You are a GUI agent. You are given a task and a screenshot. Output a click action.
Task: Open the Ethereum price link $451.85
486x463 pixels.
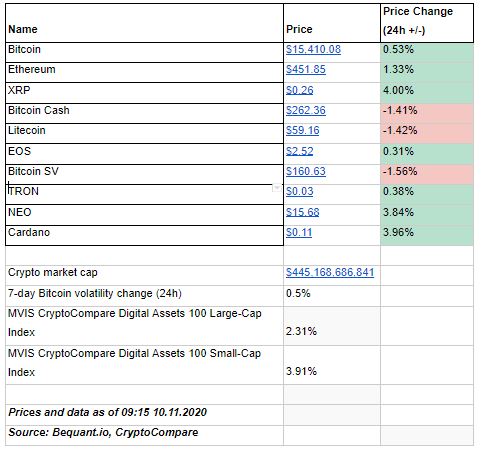point(306,69)
